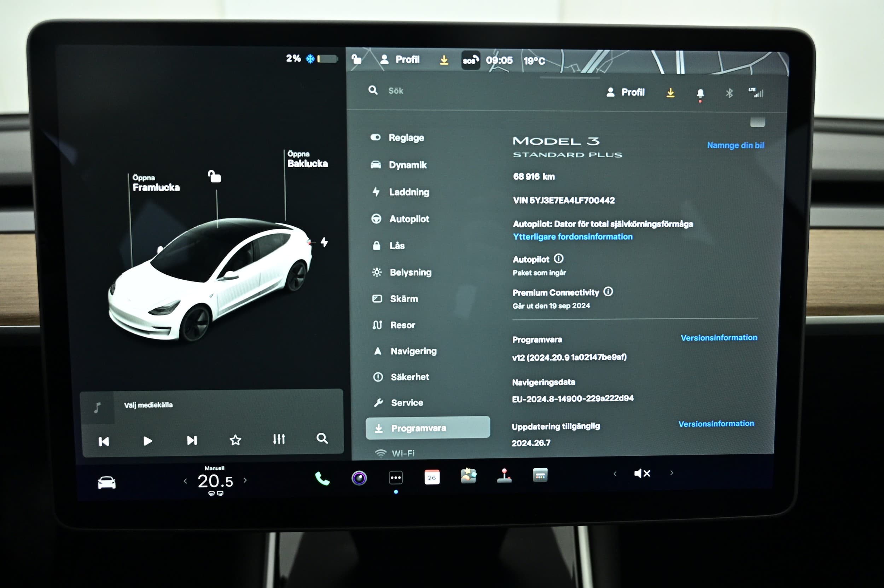Open Profil in the settings header

[x=626, y=92]
